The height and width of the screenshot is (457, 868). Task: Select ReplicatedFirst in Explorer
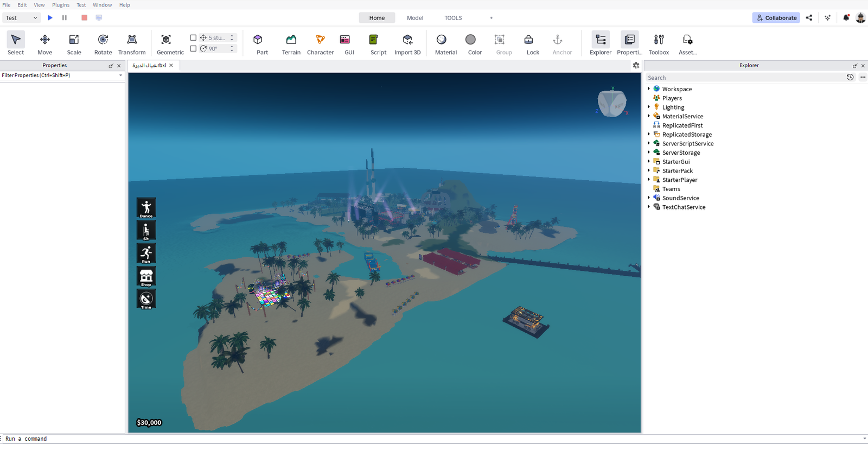(682, 125)
